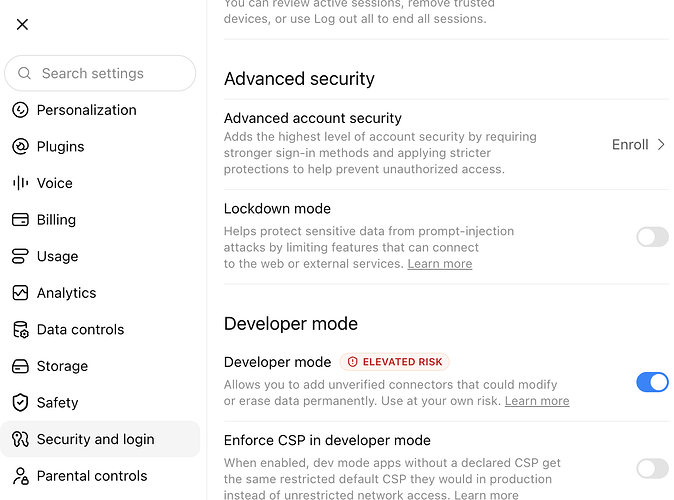Image resolution: width=674 pixels, height=500 pixels.
Task: Click the Search settings field
Action: pos(100,74)
